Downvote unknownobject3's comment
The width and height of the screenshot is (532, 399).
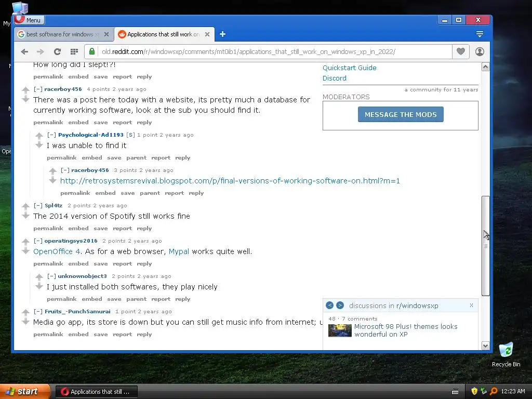(39, 286)
